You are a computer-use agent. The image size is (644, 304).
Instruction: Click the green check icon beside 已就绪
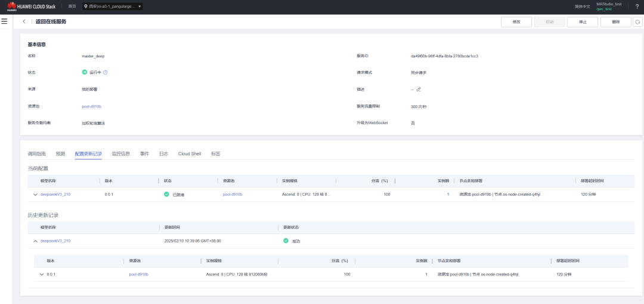point(166,194)
